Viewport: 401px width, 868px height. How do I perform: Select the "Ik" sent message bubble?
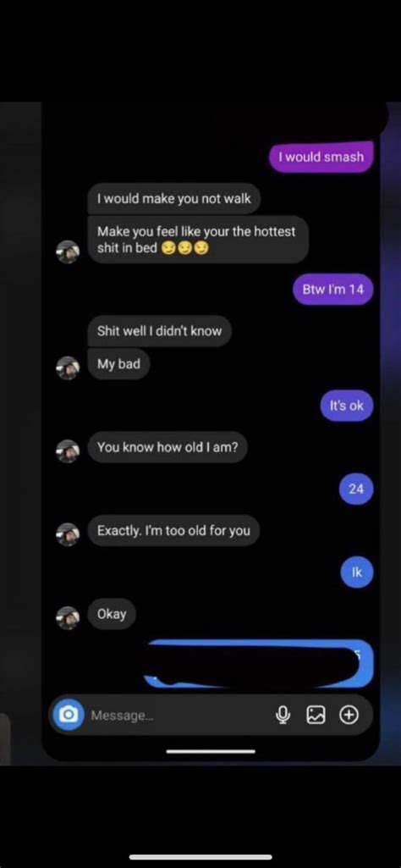(x=357, y=572)
